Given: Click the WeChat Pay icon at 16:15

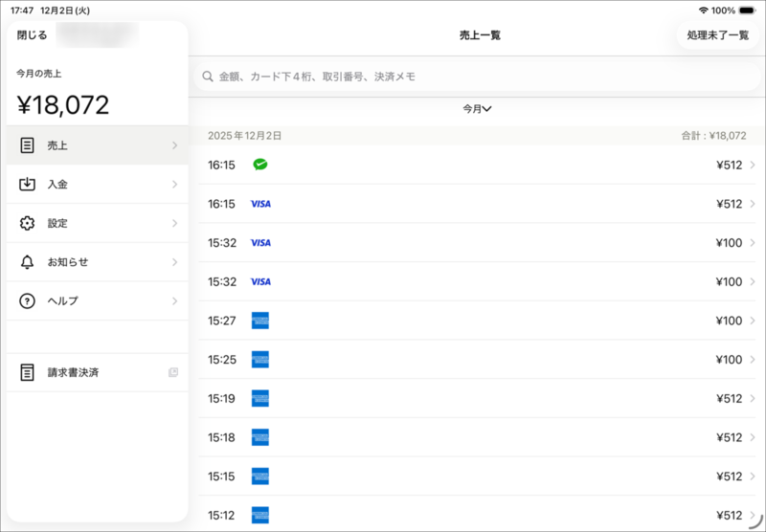Looking at the screenshot, I should click(x=260, y=165).
